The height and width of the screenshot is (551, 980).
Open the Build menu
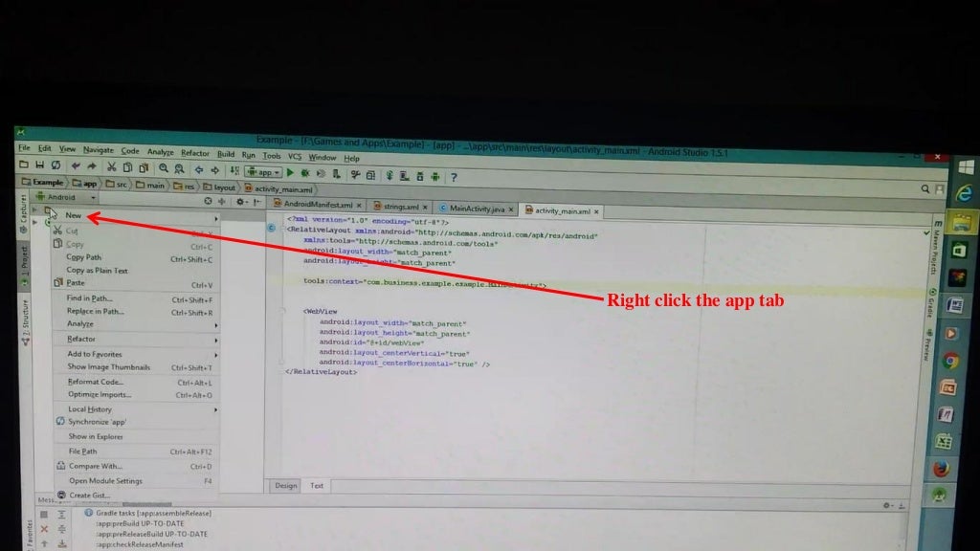point(226,154)
